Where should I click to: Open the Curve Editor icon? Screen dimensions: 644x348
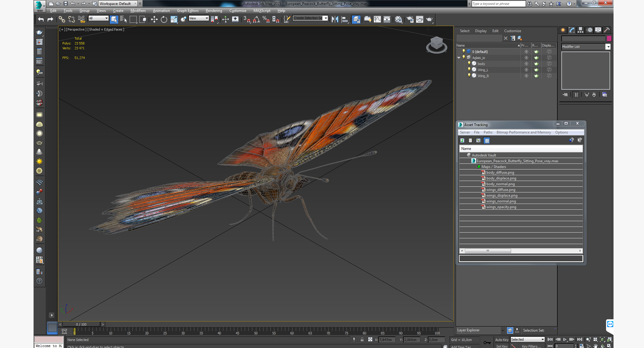pyautogui.click(x=377, y=19)
